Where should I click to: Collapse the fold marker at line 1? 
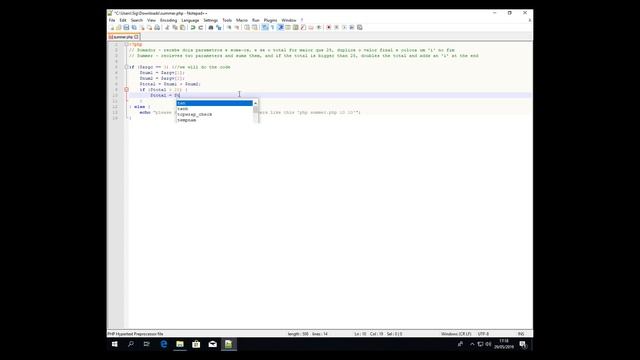coord(127,44)
